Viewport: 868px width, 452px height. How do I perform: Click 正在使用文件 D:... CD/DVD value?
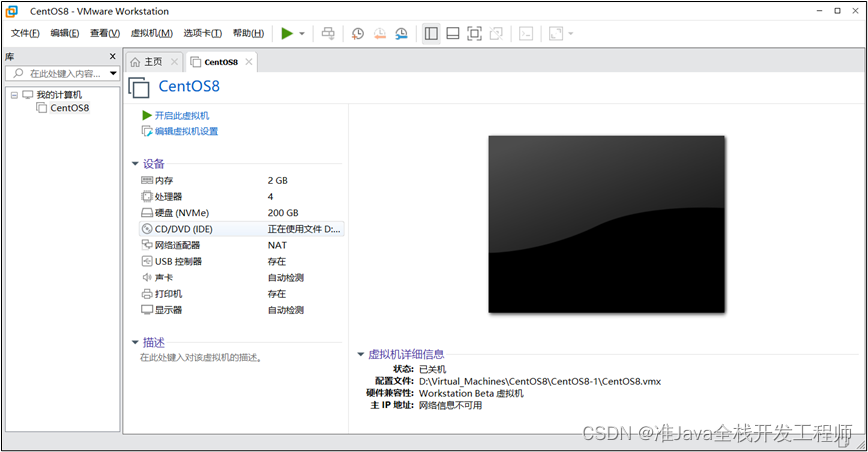point(304,229)
